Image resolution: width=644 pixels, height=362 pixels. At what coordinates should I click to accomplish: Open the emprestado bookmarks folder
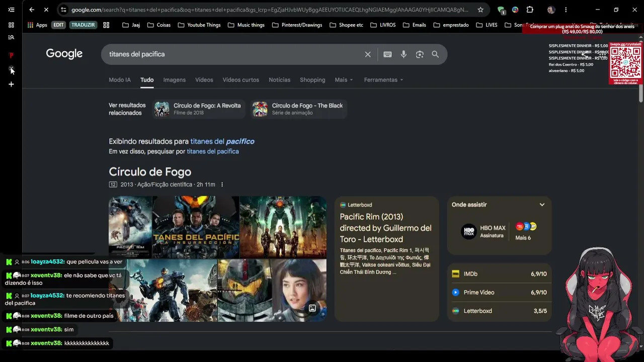coord(451,25)
